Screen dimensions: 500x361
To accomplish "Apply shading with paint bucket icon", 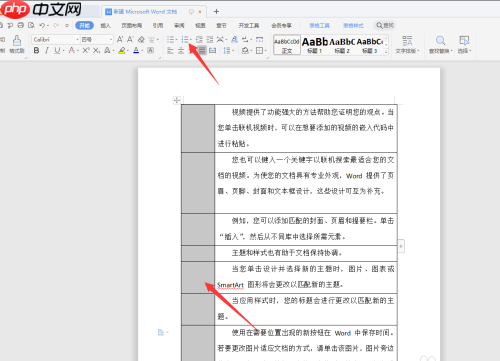I will tap(245, 50).
